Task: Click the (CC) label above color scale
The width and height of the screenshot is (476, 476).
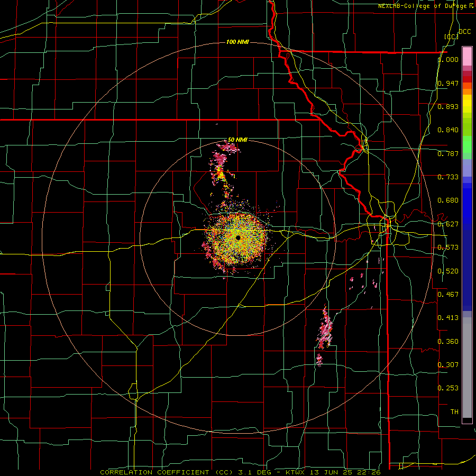Action: click(452, 36)
